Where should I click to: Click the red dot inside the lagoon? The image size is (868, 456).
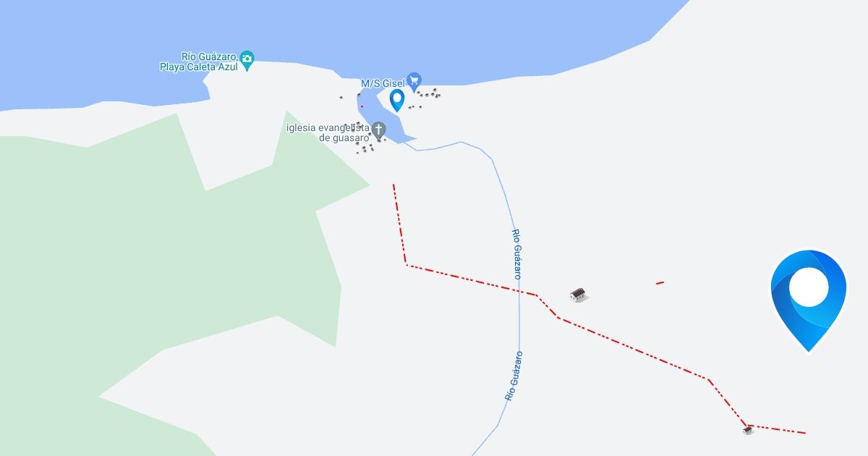pyautogui.click(x=362, y=106)
